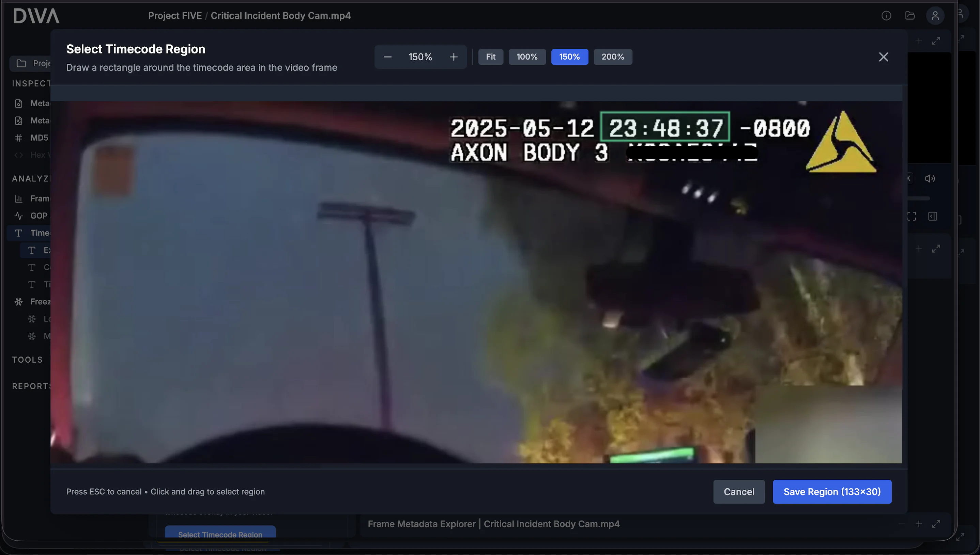Click the Freeze snowflake sidebar icon
The image size is (980, 555).
coord(19,302)
